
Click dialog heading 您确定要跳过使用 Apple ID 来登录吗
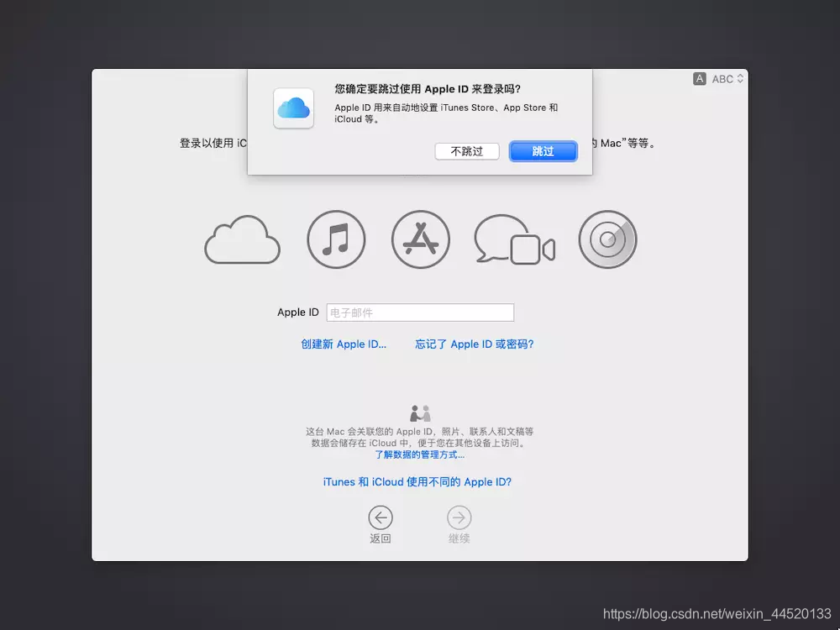pos(428,89)
